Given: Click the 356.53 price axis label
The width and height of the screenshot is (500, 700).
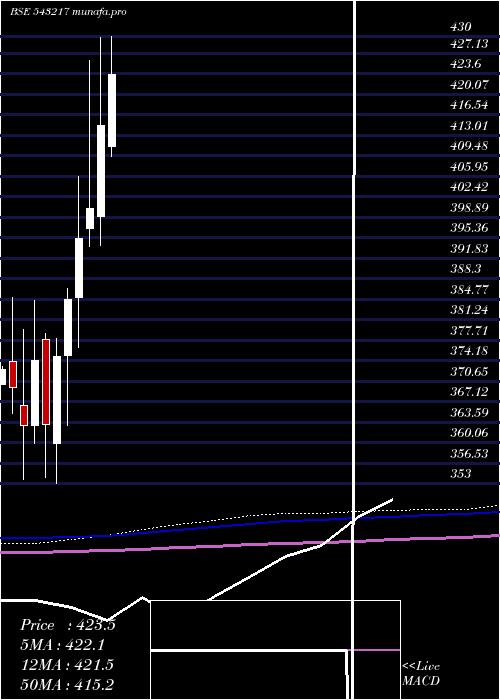Looking at the screenshot, I should [469, 453].
